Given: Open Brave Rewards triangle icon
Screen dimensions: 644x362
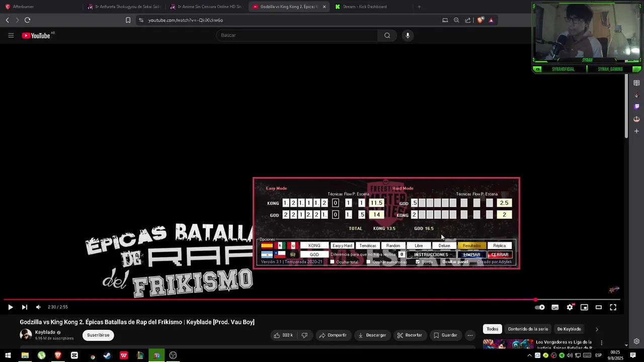Looking at the screenshot, I should coord(491,20).
